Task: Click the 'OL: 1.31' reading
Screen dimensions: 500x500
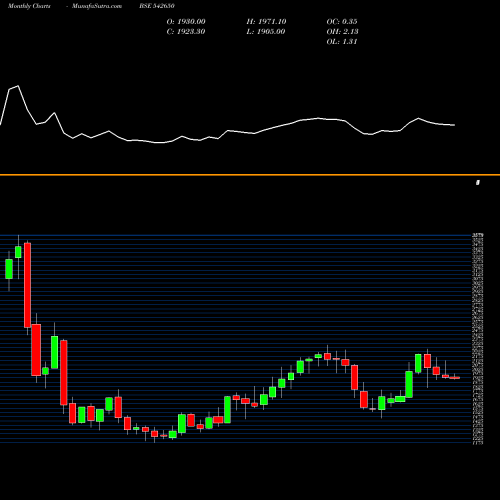Action: [x=342, y=42]
